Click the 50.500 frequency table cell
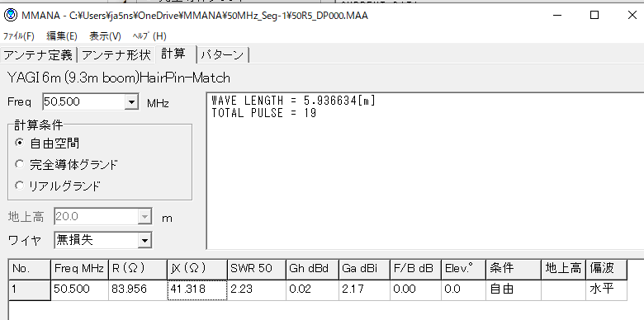The height and width of the screenshot is (320, 644). pyautogui.click(x=80, y=289)
